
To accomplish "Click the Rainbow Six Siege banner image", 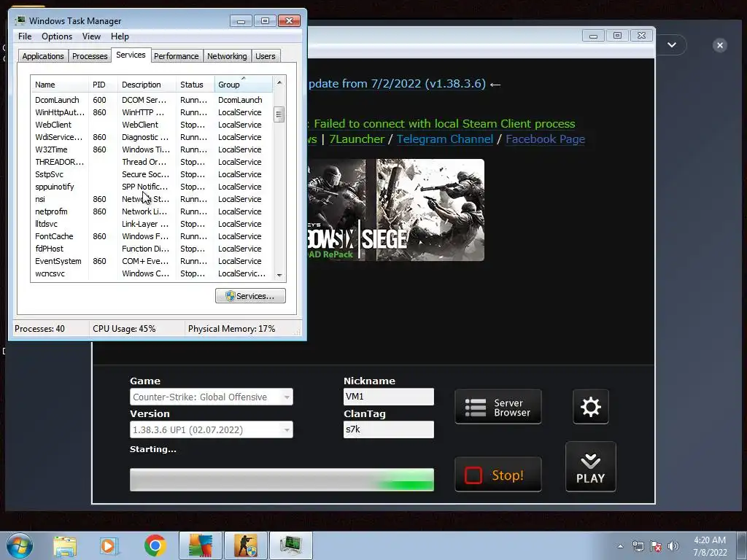I will coord(395,210).
